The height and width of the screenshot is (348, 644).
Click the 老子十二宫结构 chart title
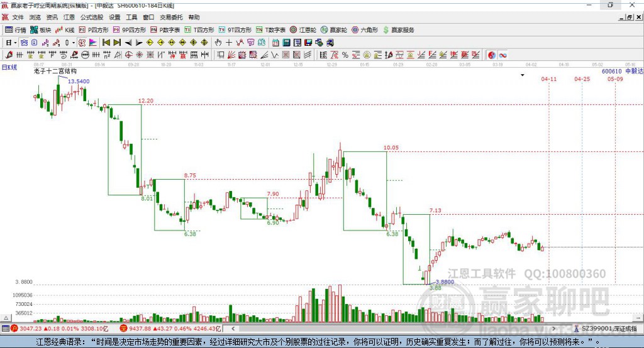[x=55, y=72]
